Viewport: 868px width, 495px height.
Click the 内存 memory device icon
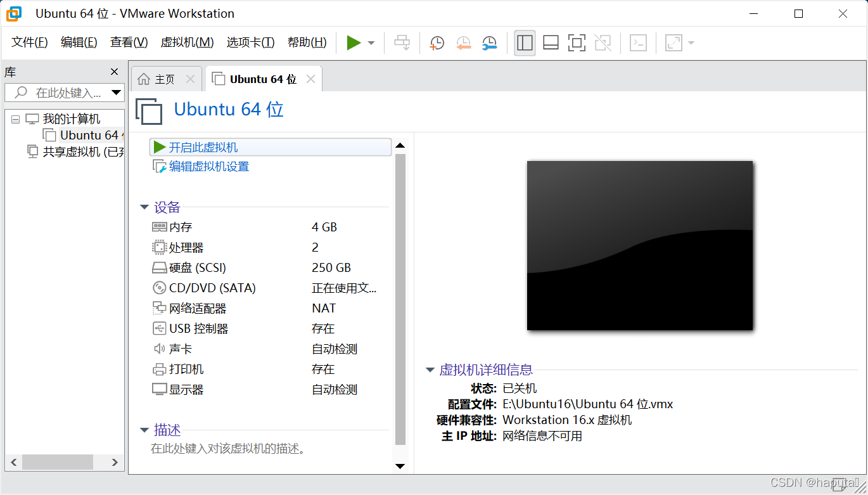[x=159, y=227]
